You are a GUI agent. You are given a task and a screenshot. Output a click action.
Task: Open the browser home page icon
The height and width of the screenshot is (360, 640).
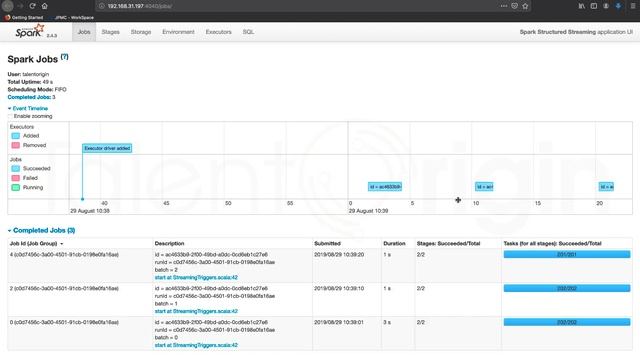(44, 6)
